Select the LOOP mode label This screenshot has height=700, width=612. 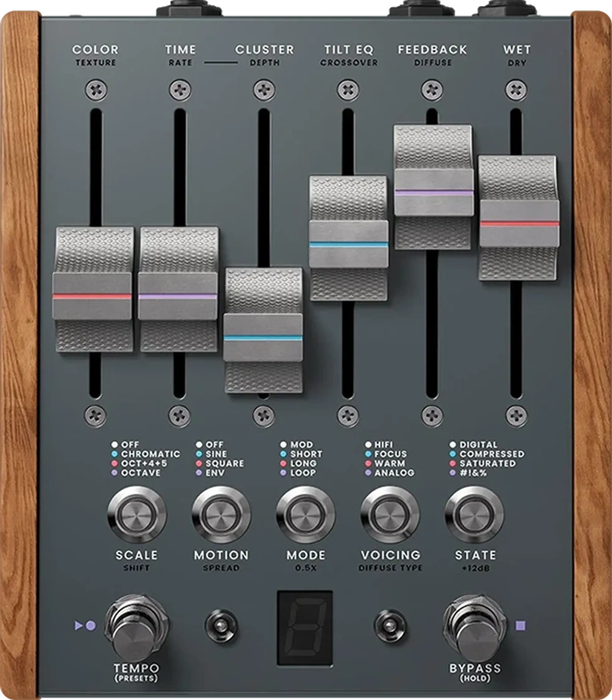(x=303, y=473)
